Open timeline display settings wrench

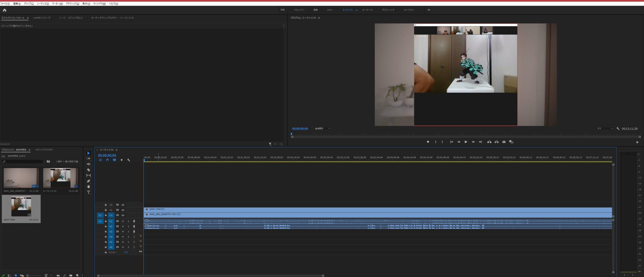pyautogui.click(x=129, y=160)
